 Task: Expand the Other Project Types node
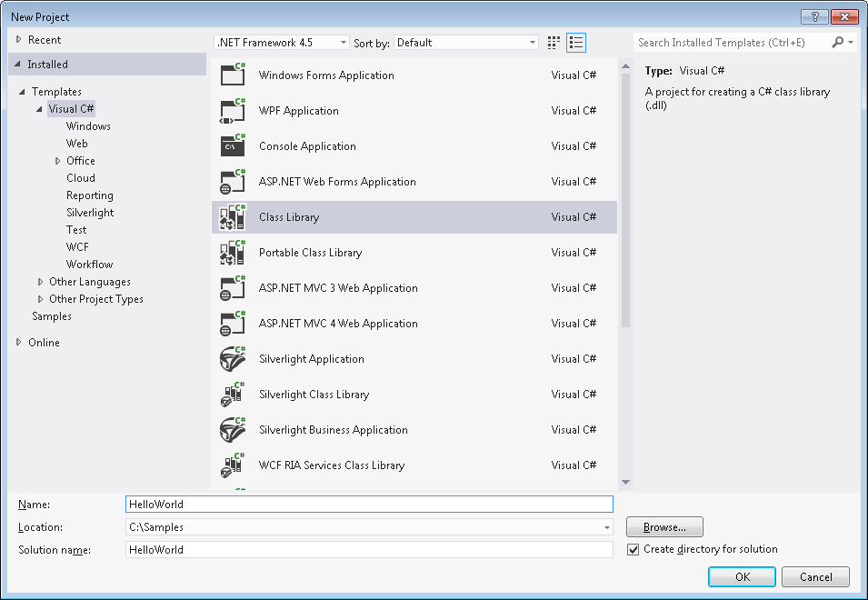pyautogui.click(x=40, y=299)
